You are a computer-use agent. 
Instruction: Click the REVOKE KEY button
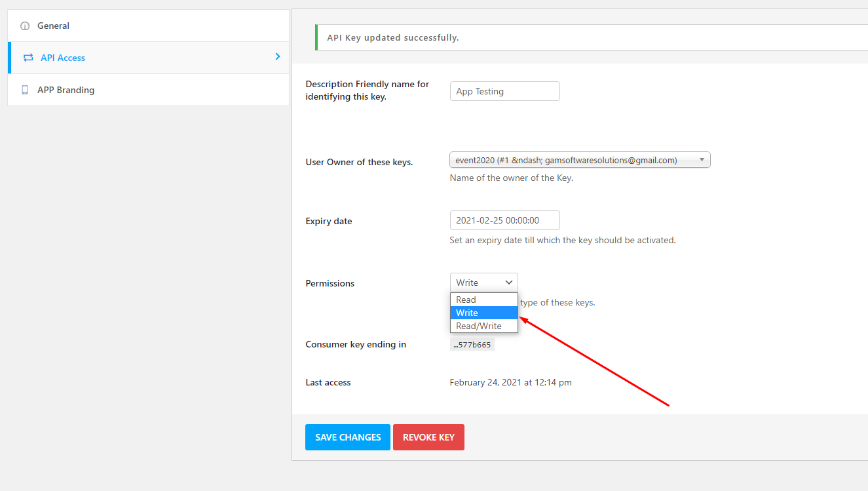click(428, 437)
